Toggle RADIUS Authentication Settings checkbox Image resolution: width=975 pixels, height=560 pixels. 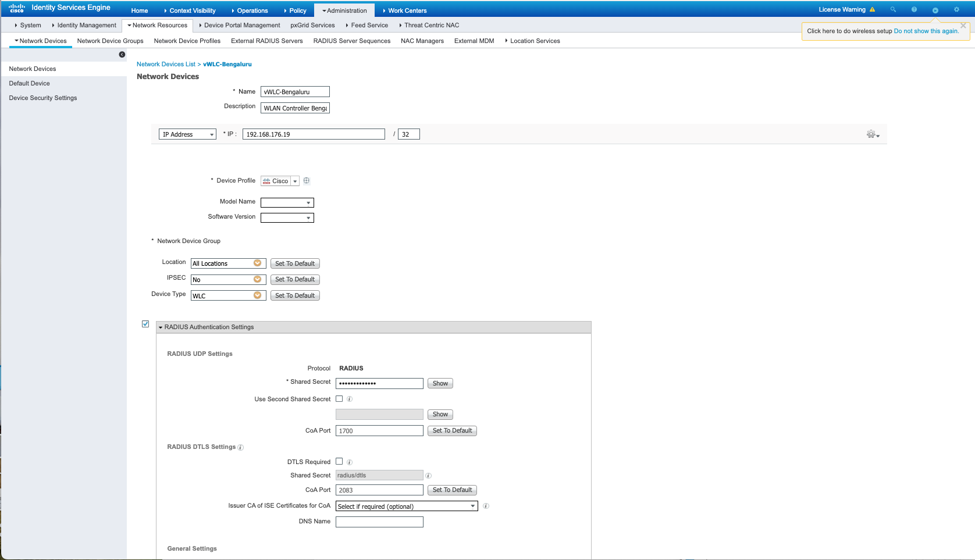pos(145,324)
